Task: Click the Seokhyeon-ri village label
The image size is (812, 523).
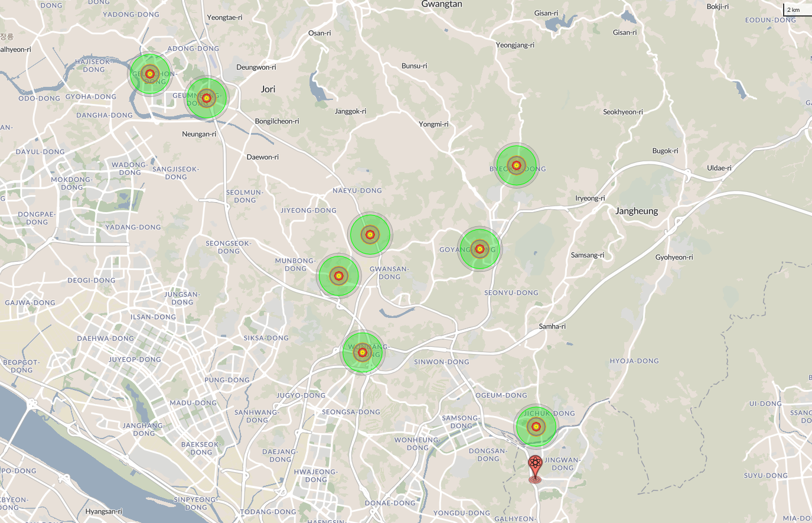Action: [623, 112]
